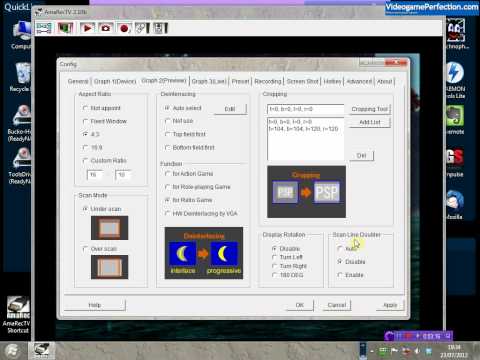480x360 pixels.
Task: Click the Edit button beside Auto select
Action: (230, 109)
